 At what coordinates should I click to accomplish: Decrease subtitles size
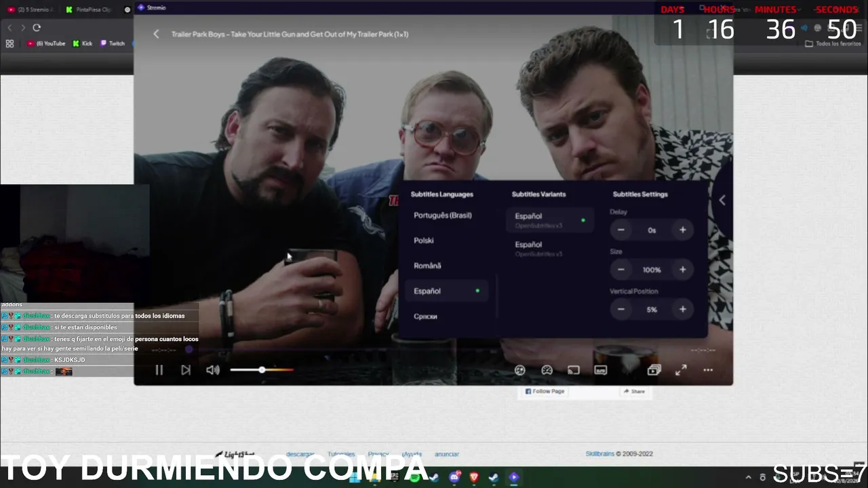tap(620, 270)
